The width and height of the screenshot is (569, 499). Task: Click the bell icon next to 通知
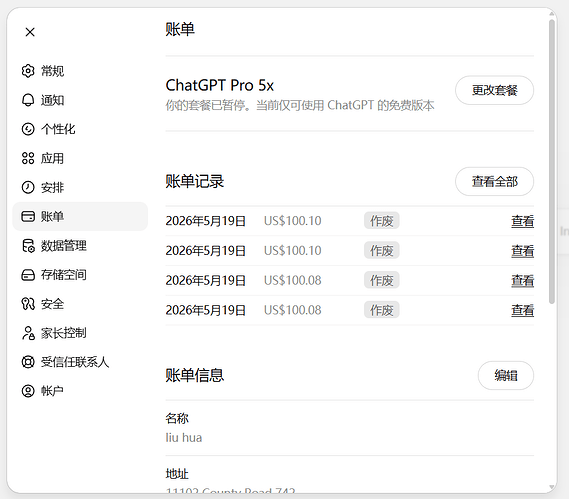pyautogui.click(x=28, y=100)
